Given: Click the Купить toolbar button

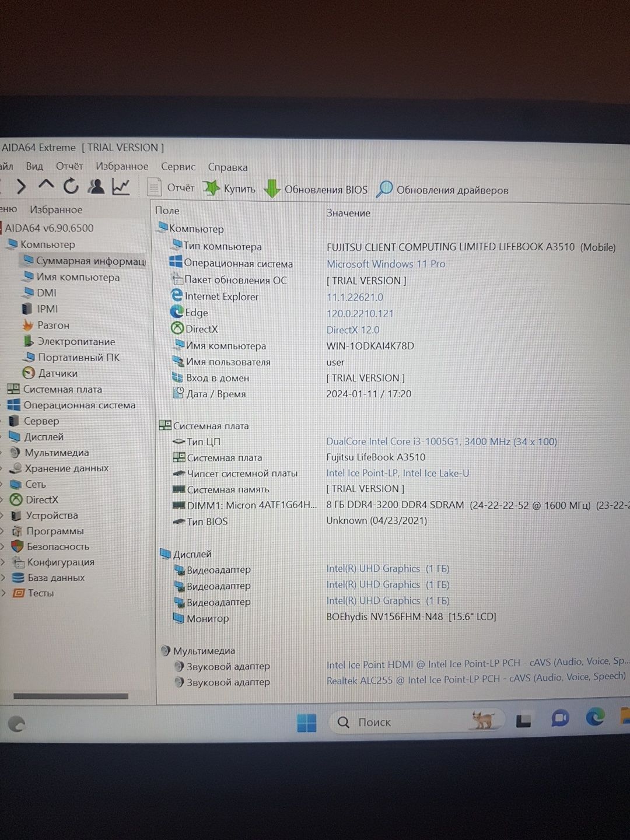Looking at the screenshot, I should point(229,188).
